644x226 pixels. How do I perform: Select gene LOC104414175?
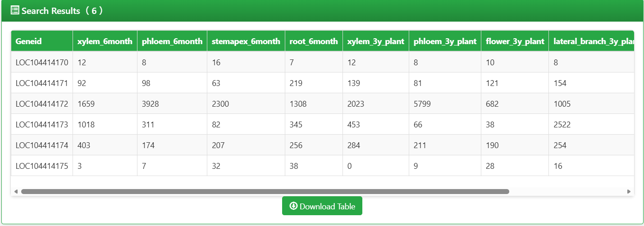[x=42, y=166]
